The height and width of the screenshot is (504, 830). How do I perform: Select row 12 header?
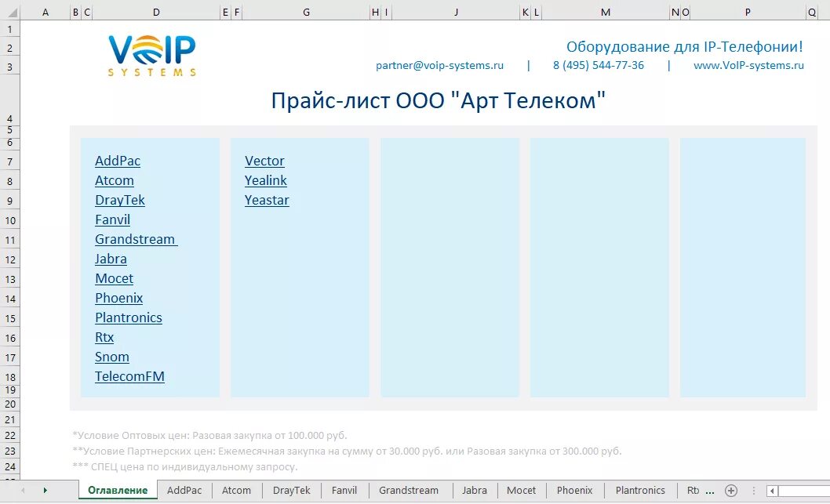[9, 259]
